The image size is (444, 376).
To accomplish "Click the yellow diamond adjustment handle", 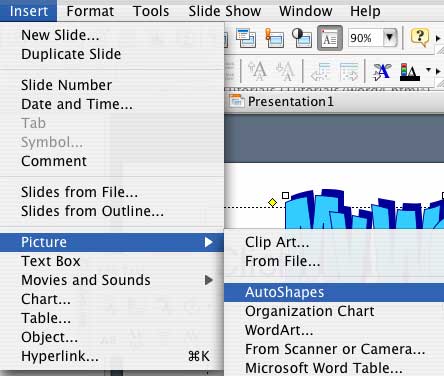I will pos(273,202).
